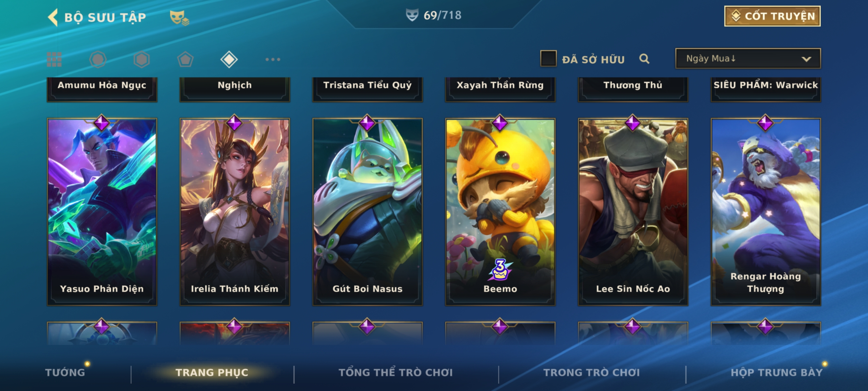Click the search magnifier icon

click(644, 59)
